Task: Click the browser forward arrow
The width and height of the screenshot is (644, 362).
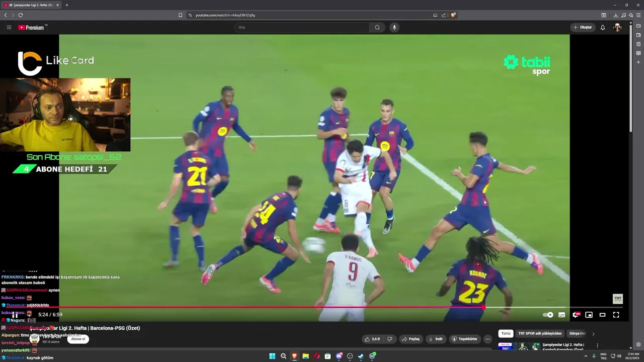Action: 13,15
